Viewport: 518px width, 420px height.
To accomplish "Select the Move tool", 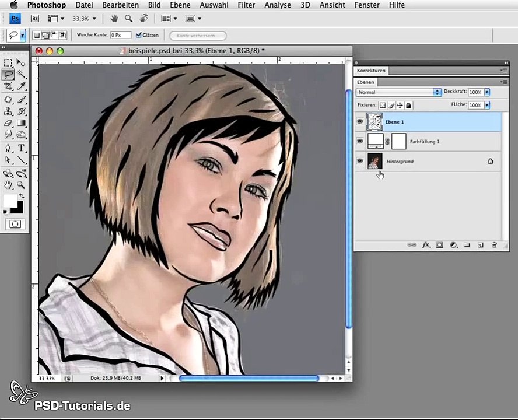I will tap(21, 62).
